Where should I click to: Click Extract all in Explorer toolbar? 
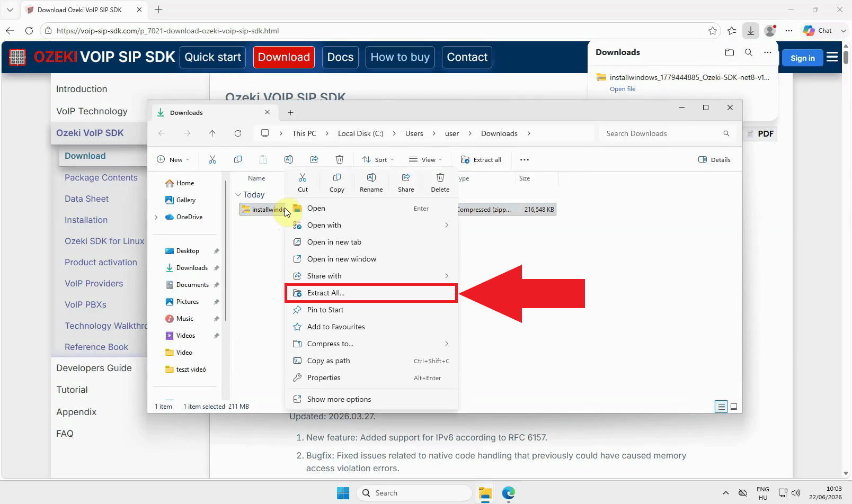[x=481, y=159]
